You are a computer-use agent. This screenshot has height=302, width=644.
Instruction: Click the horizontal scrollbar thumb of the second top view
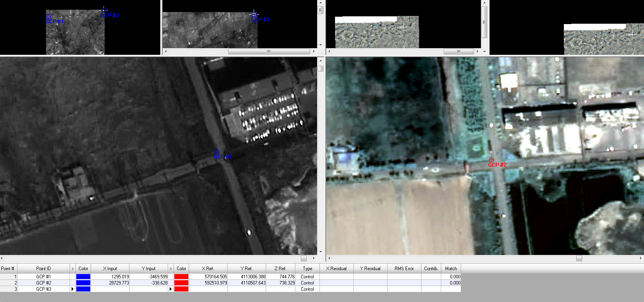click(x=269, y=51)
